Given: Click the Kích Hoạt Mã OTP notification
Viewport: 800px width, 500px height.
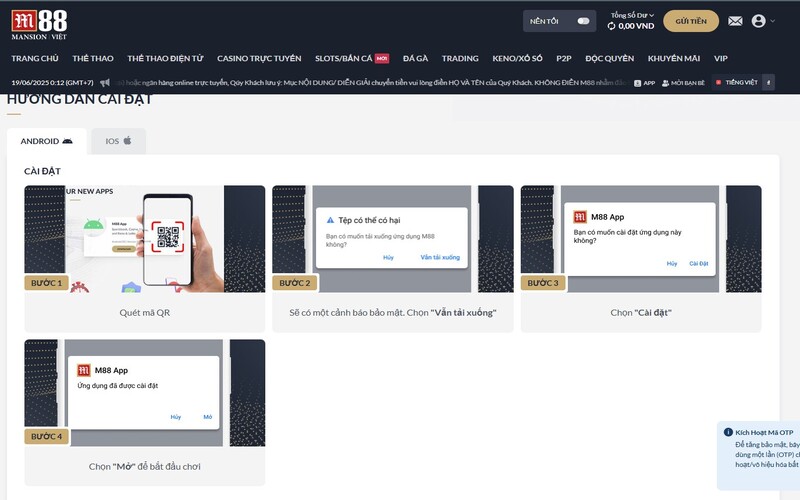Looking at the screenshot, I should click(x=759, y=455).
